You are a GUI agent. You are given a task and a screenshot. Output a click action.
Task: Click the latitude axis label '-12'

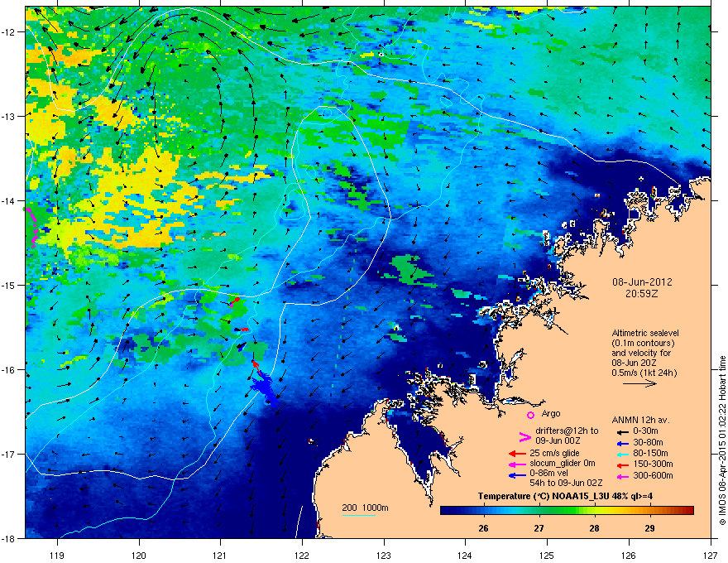(x=8, y=31)
